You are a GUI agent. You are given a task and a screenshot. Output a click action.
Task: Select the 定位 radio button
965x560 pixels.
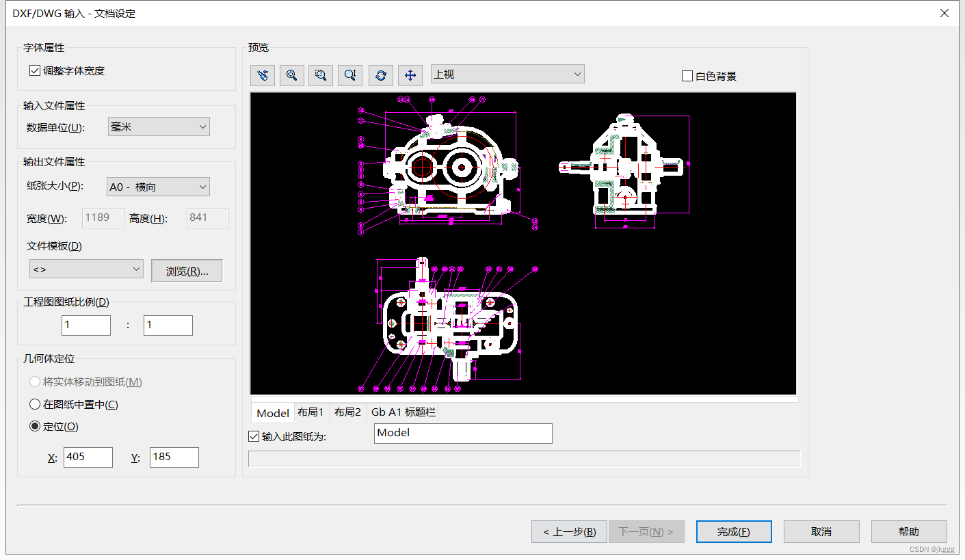point(35,426)
